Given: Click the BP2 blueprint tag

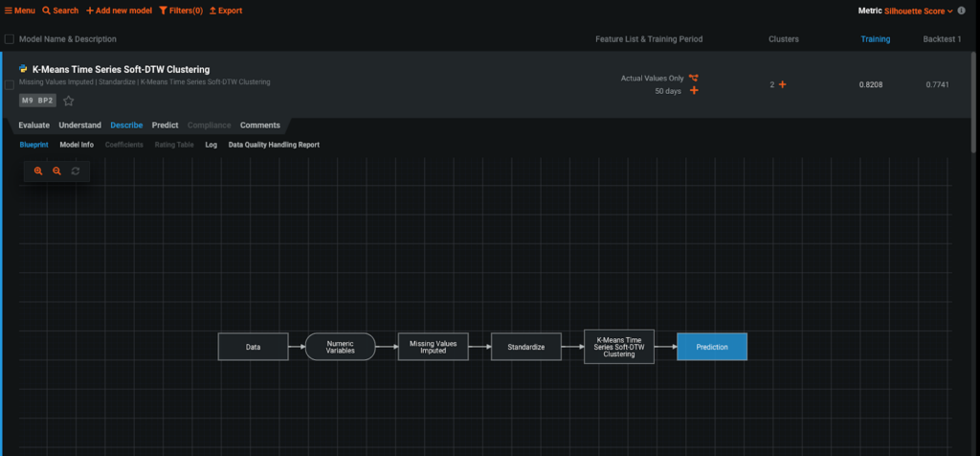Looking at the screenshot, I should [46, 101].
